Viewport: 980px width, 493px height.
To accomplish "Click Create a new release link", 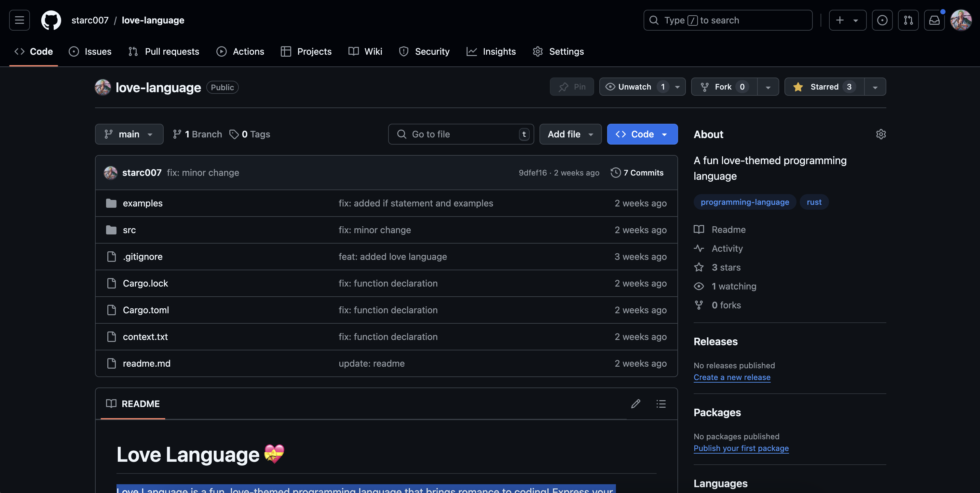I will pos(731,377).
